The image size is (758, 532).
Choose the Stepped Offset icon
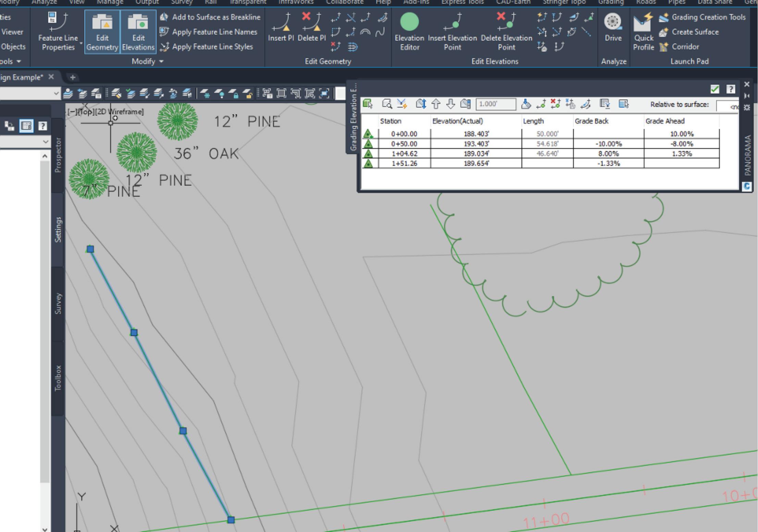pos(352,47)
